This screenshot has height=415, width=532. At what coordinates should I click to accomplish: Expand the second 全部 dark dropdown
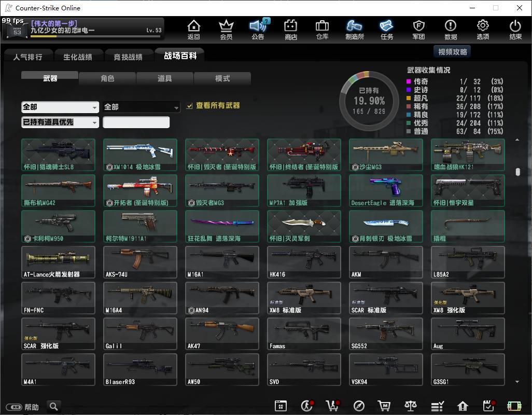(x=141, y=107)
